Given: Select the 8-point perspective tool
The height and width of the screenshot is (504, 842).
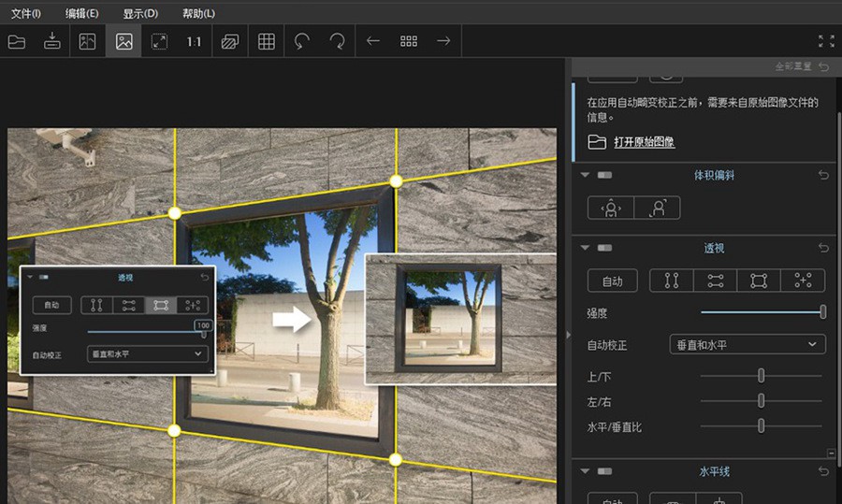Looking at the screenshot, I should pyautogui.click(x=803, y=281).
